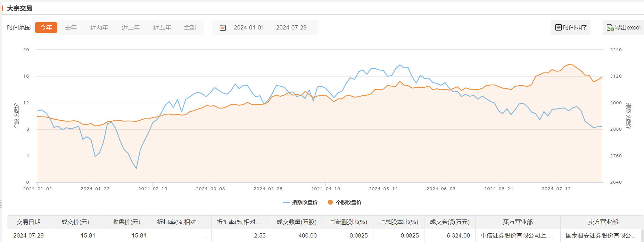Toggle the 指数收盘价 legend series
Image resolution: width=644 pixels, height=242 pixels.
[301, 202]
